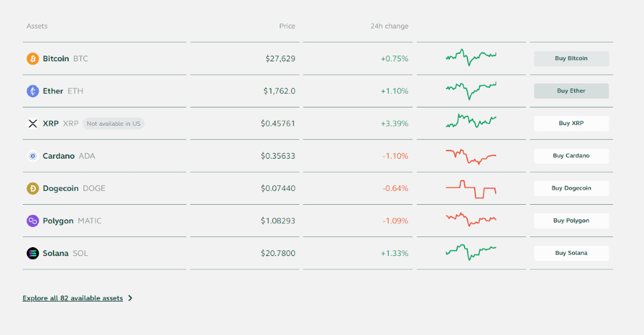Click chevron arrow beside Explore all assets
This screenshot has width=644, height=335.
[130, 298]
